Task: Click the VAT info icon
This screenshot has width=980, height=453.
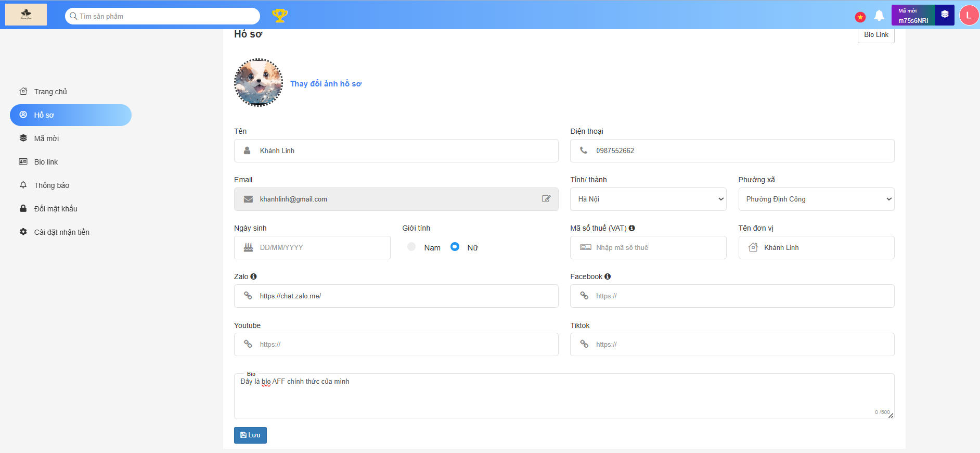Action: coord(631,228)
